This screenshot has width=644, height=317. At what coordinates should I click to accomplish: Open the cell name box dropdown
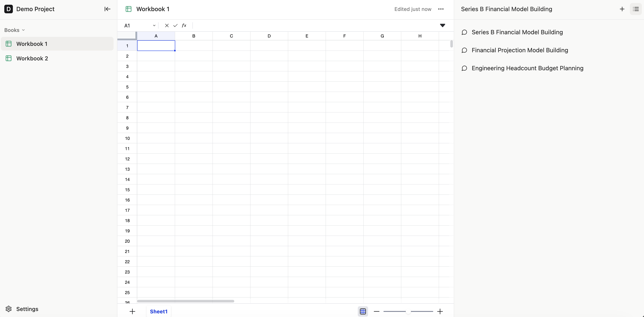click(x=154, y=25)
